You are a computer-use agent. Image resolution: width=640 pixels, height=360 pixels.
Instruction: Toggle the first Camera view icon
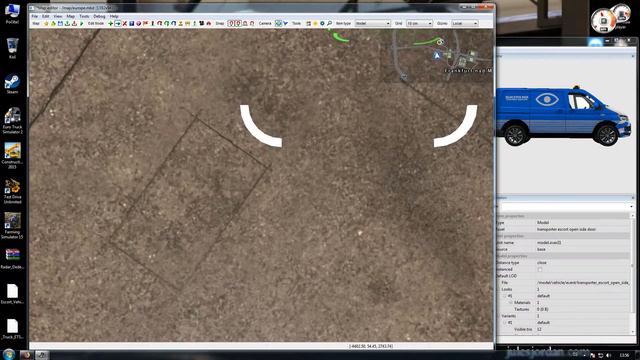pyautogui.click(x=278, y=24)
